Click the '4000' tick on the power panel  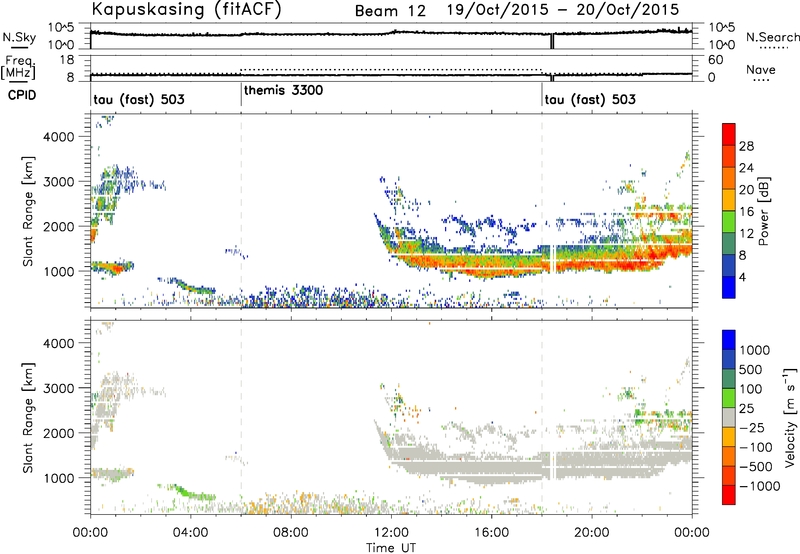coord(58,137)
